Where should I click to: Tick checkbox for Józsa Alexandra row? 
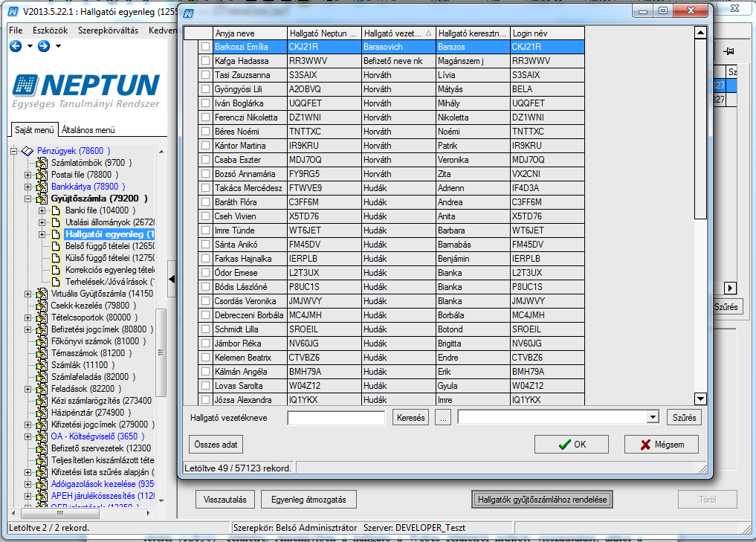click(206, 400)
